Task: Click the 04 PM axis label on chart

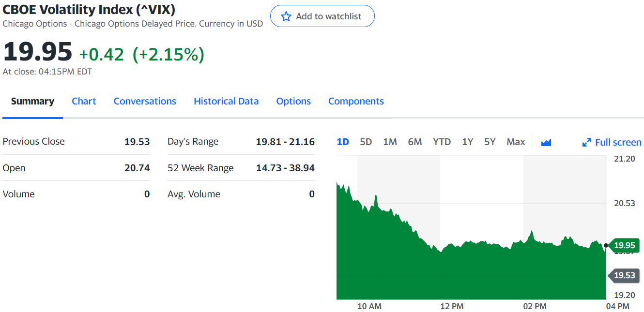Action: (x=618, y=306)
